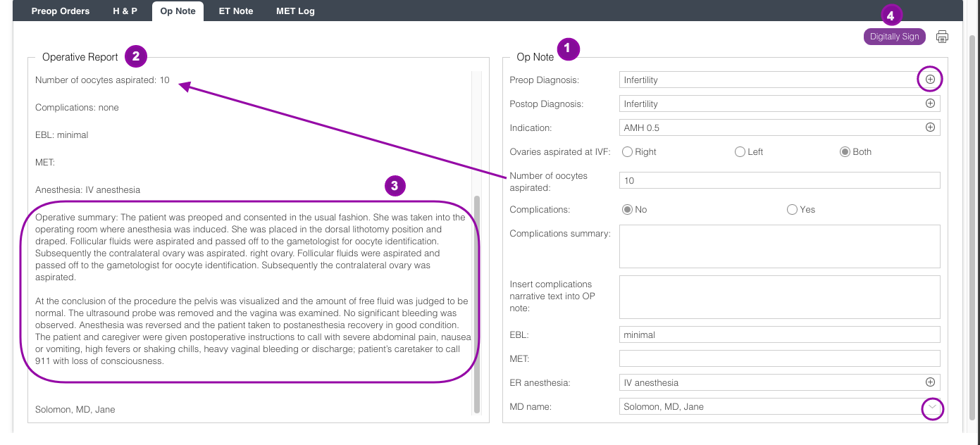
Task: Set Complications to Yes
Action: coord(792,209)
